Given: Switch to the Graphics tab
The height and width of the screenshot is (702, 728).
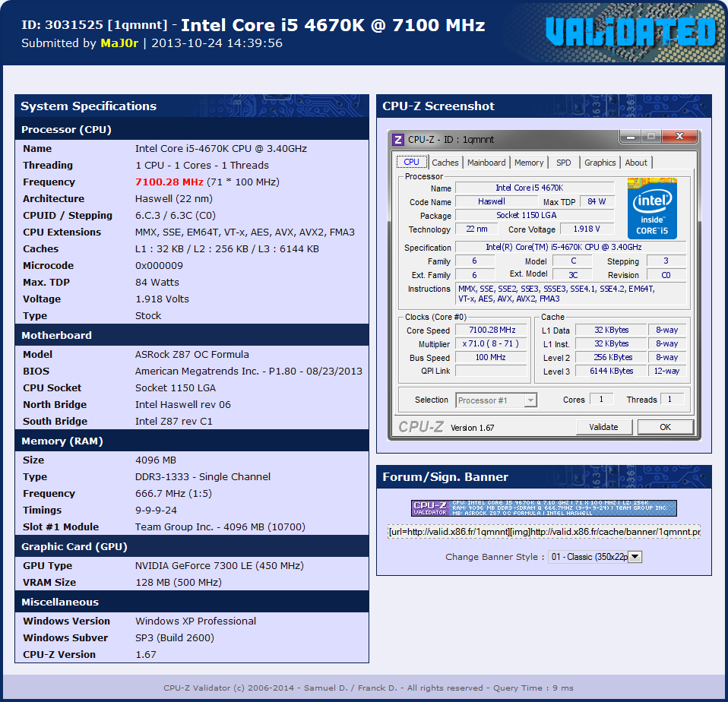Looking at the screenshot, I should click(600, 163).
